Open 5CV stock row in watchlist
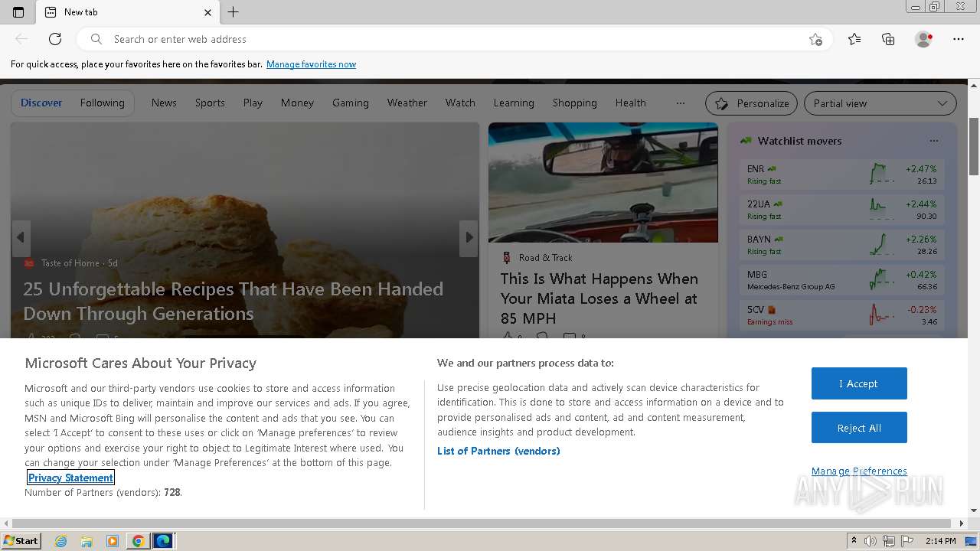This screenshot has width=980, height=551. pyautogui.click(x=842, y=315)
